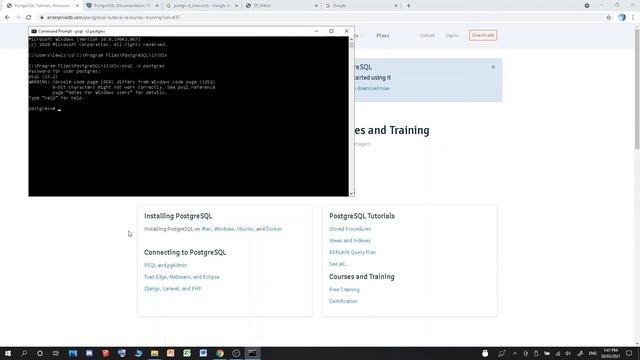This screenshot has width=640, height=360.
Task: Select the PostgreSQL Tutorials browser tab
Action: (42, 6)
